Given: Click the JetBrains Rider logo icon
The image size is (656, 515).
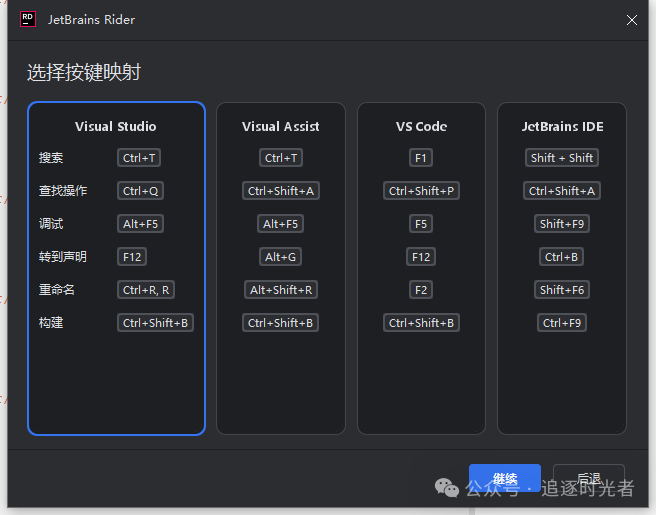Looking at the screenshot, I should pyautogui.click(x=28, y=19).
